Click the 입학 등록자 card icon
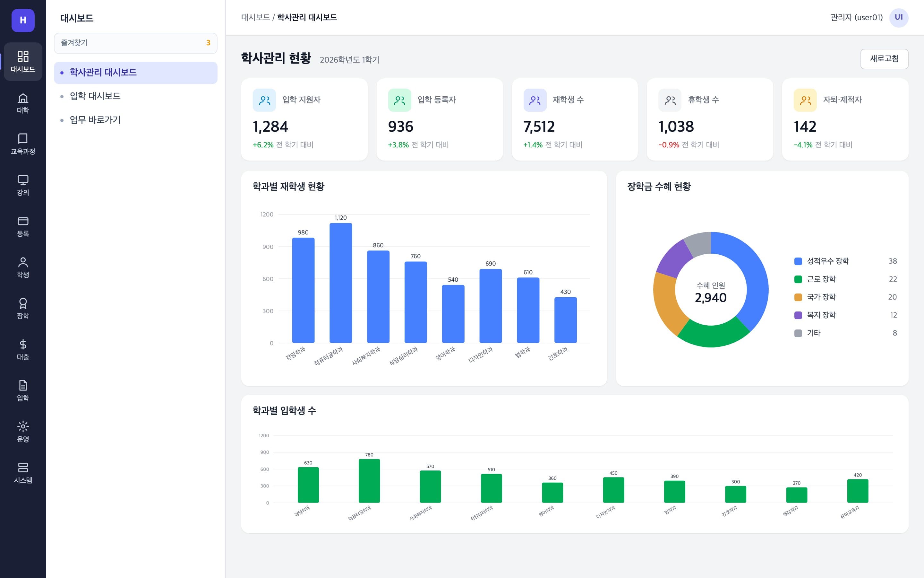This screenshot has height=578, width=924. (399, 100)
